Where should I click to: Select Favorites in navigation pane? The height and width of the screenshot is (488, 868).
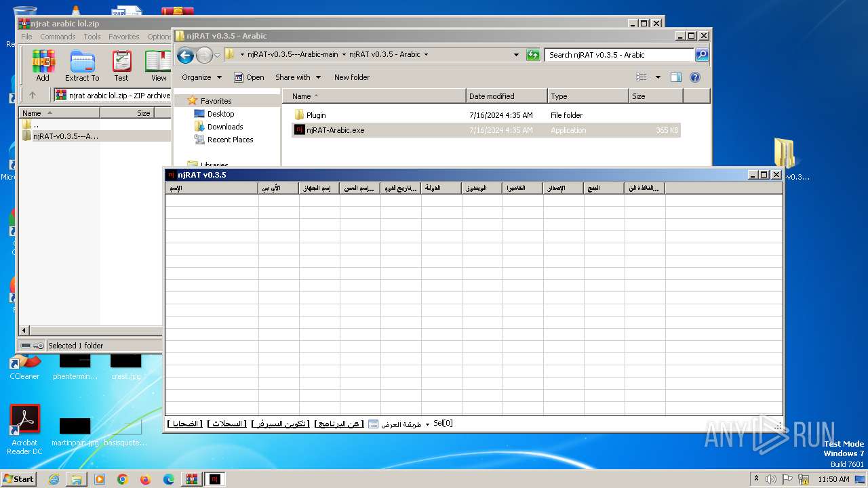coord(216,101)
